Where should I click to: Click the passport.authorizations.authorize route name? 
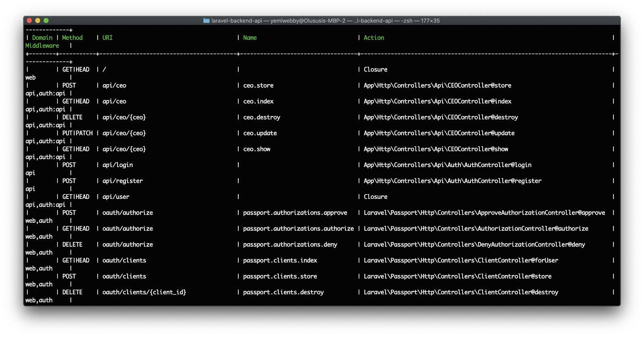(299, 228)
